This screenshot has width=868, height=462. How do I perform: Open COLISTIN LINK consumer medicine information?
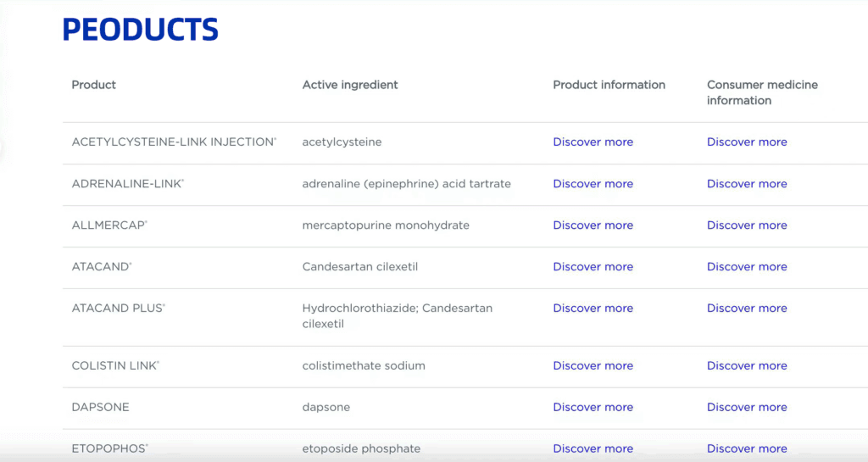click(747, 366)
